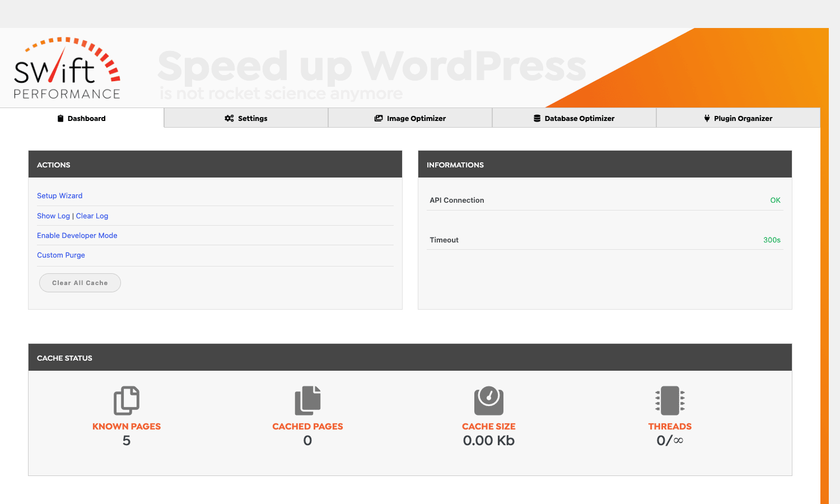The image size is (840, 504).
Task: Click the Timeout label
Action: pyautogui.click(x=444, y=240)
